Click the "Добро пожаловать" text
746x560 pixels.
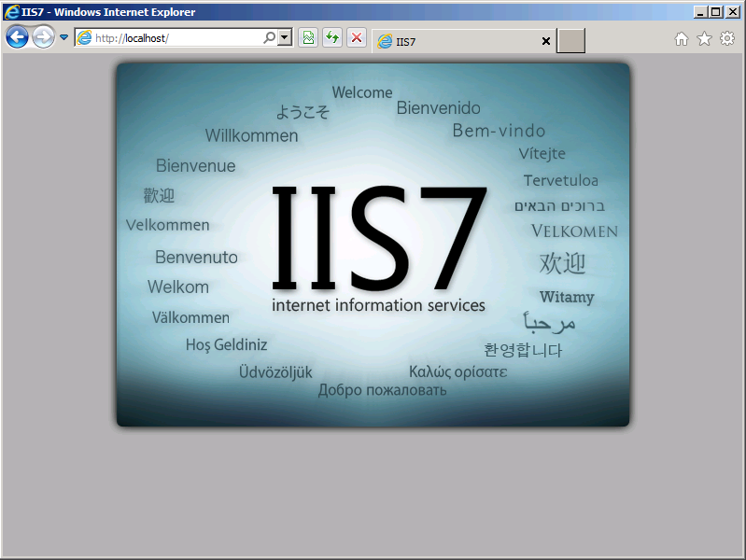coord(382,390)
